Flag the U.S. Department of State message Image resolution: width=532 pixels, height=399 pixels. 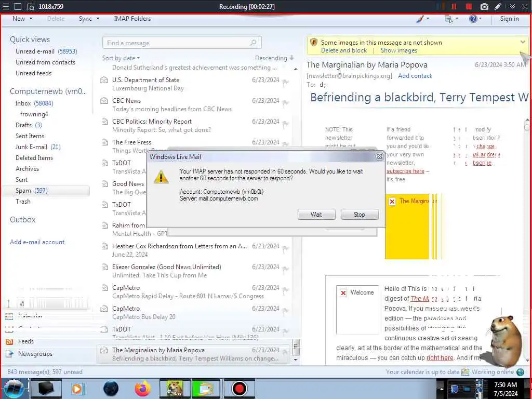point(286,82)
